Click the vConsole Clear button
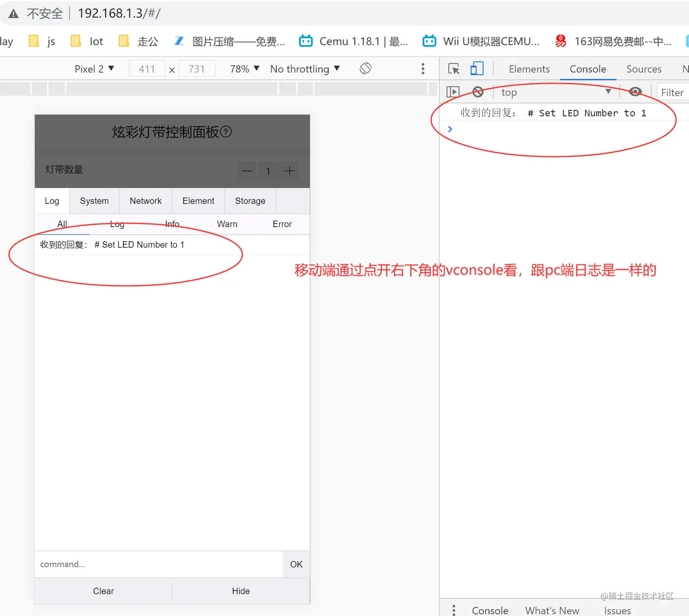 pyautogui.click(x=103, y=591)
